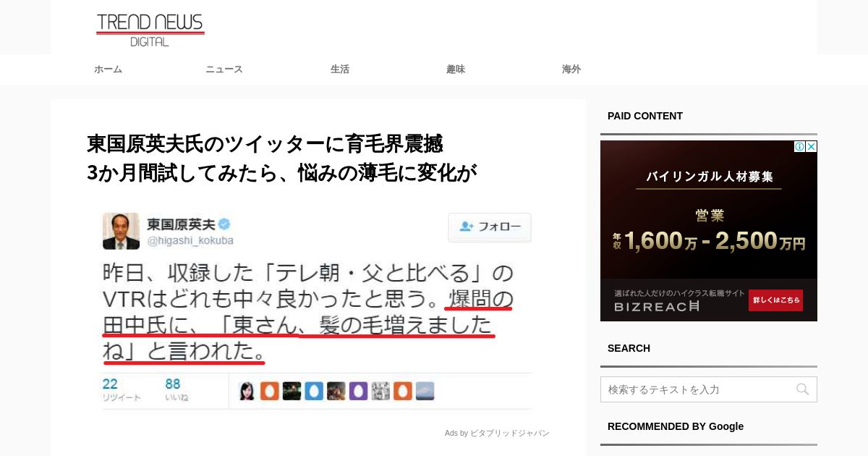Click the 1,600万 - 2,500万円 salary text
Screen dimensions: 868x456
click(709, 241)
